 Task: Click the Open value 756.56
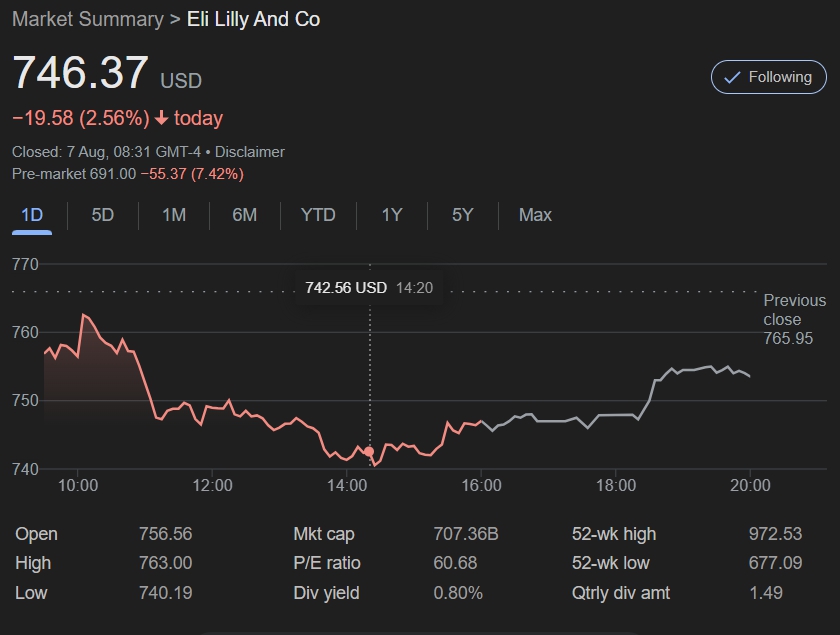[166, 534]
